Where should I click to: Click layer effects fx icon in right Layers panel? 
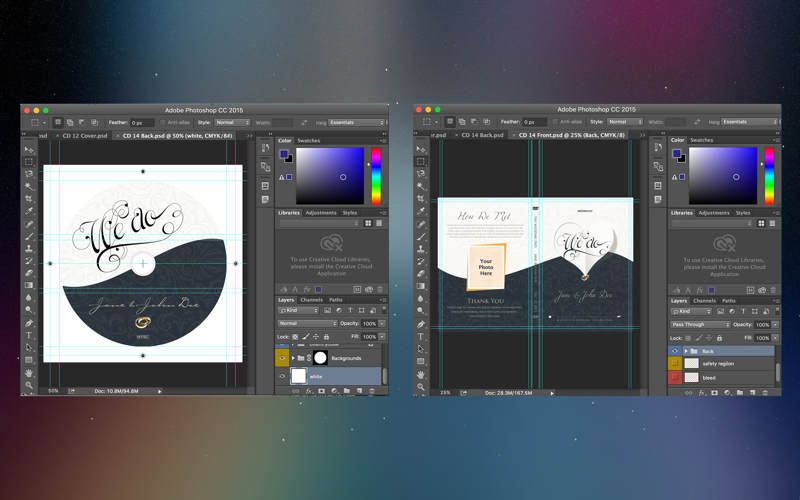702,392
